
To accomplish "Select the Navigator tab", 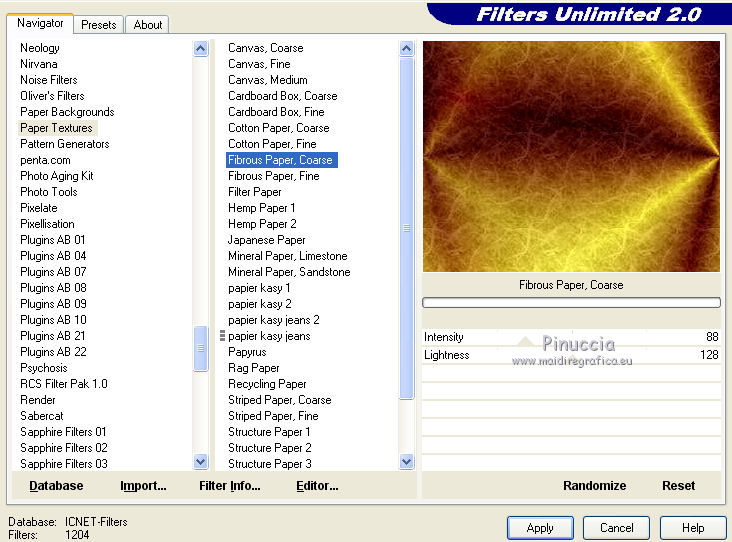I will coord(40,23).
